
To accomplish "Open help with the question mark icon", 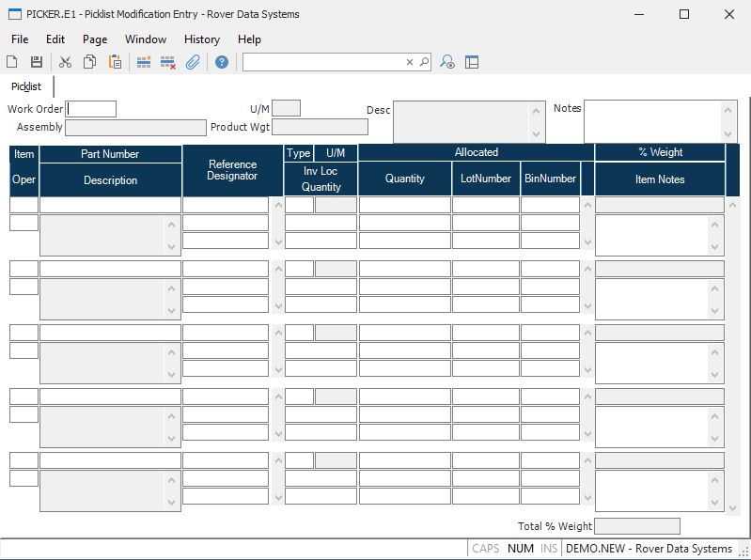I will click(222, 62).
